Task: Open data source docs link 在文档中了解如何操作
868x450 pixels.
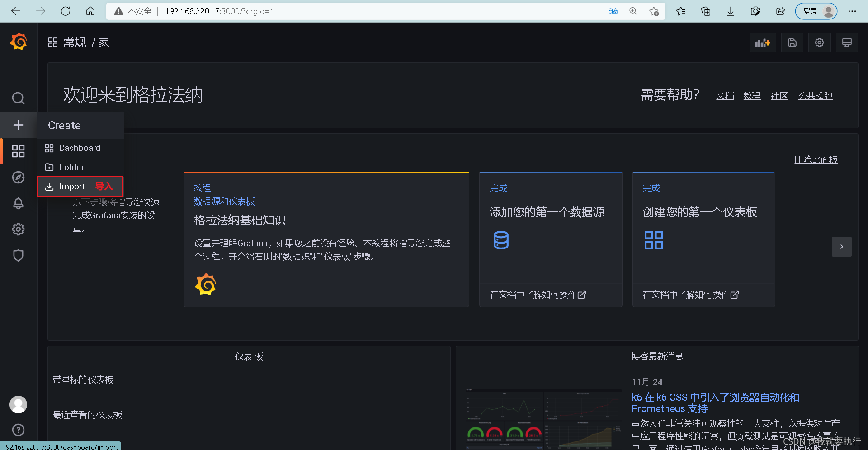Action: tap(538, 295)
